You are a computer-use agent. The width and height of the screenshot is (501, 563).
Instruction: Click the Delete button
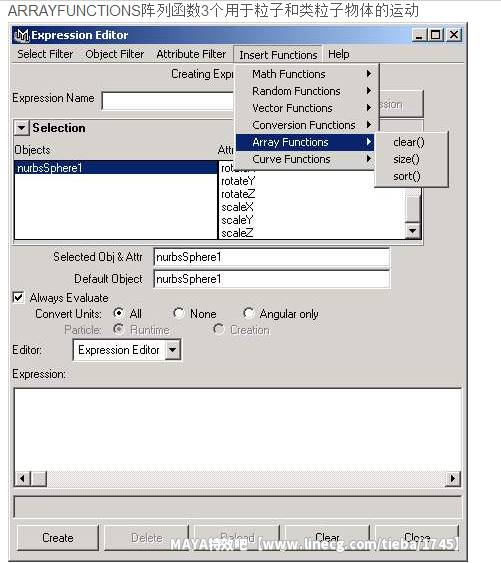point(147,538)
